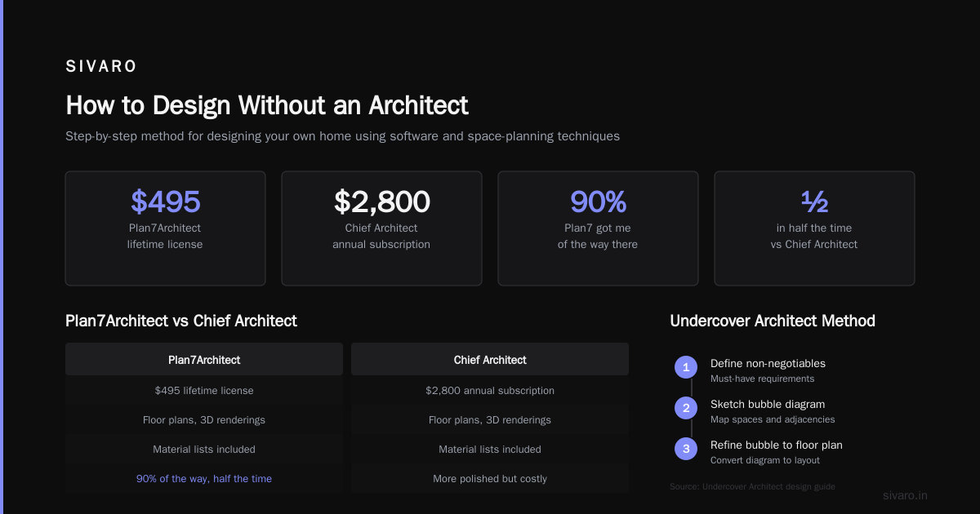Click the Plan7Architect column header

click(204, 359)
